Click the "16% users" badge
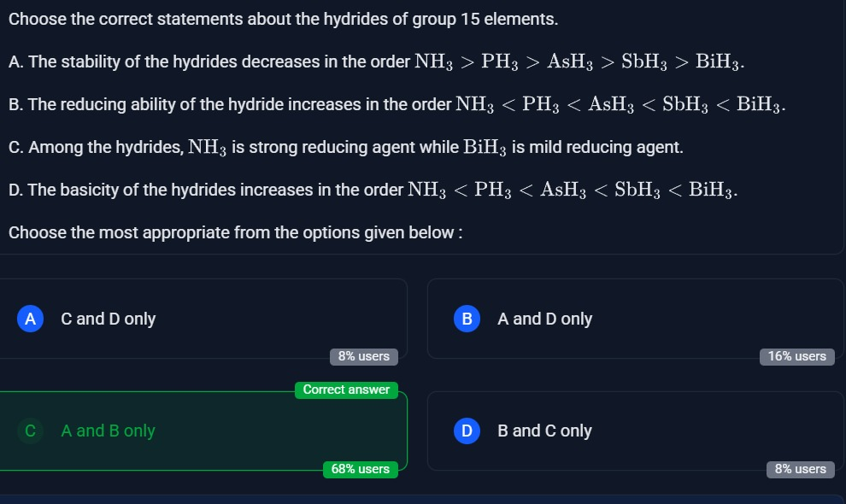Viewport: 846px width, 504px height. click(x=796, y=356)
